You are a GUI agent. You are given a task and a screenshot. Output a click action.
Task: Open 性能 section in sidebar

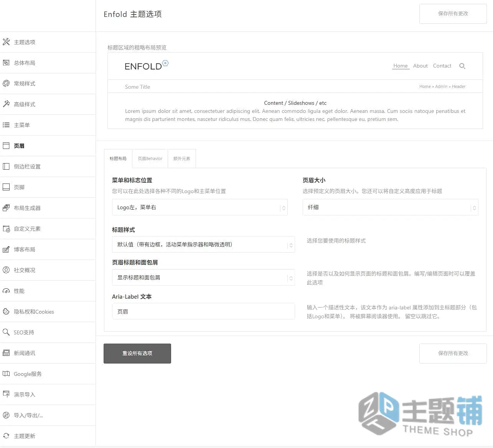[48, 291]
